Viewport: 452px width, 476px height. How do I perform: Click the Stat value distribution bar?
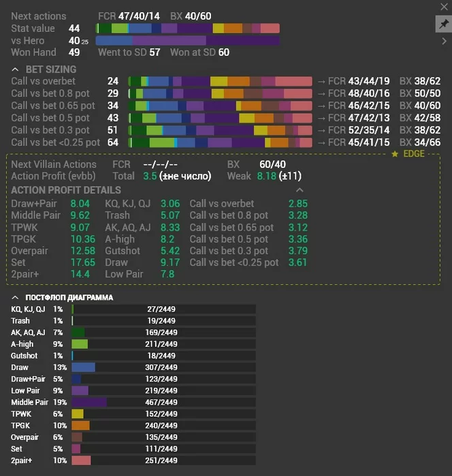pos(187,29)
